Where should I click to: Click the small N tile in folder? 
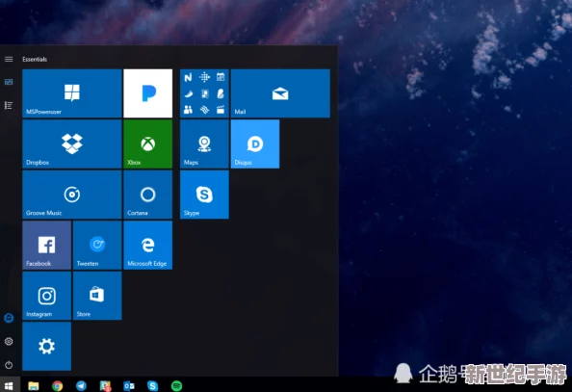click(188, 77)
